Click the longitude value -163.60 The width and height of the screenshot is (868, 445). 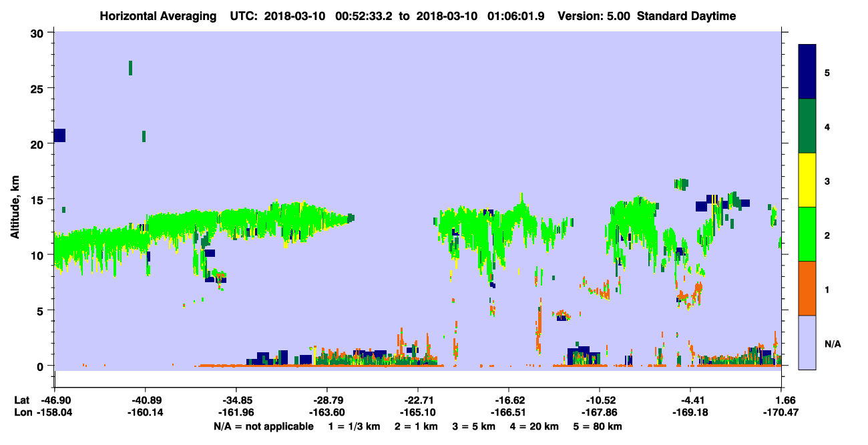[x=327, y=413]
